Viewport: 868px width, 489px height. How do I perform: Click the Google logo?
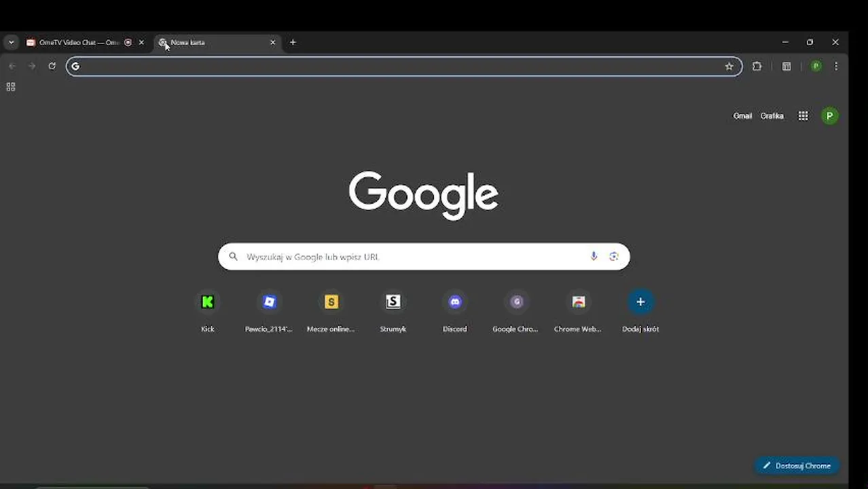click(424, 195)
